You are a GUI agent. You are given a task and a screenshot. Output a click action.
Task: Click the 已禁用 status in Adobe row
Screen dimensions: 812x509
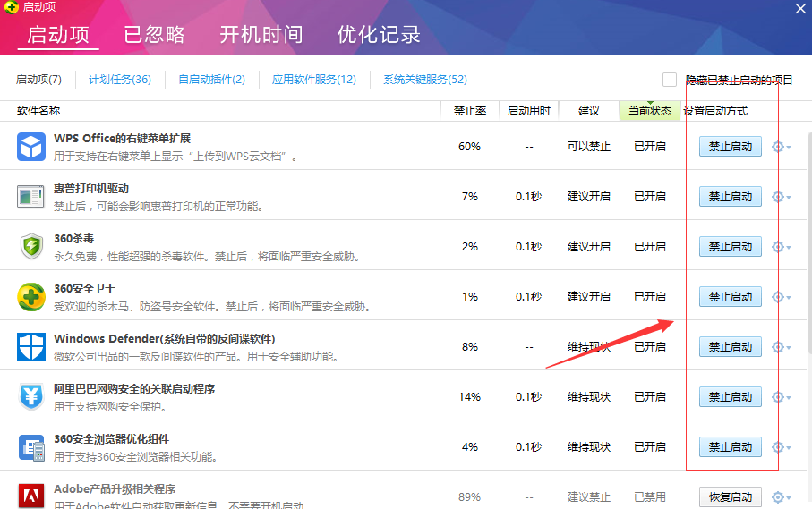[650, 497]
